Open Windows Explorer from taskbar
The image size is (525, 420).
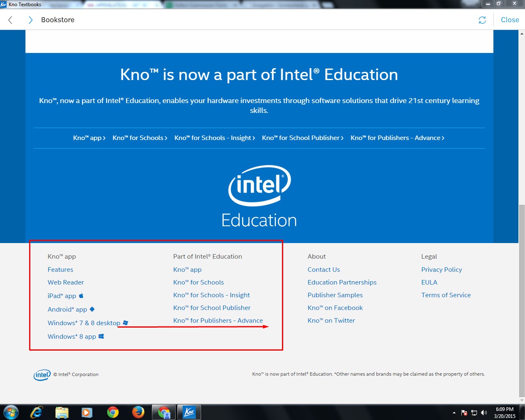[62, 412]
